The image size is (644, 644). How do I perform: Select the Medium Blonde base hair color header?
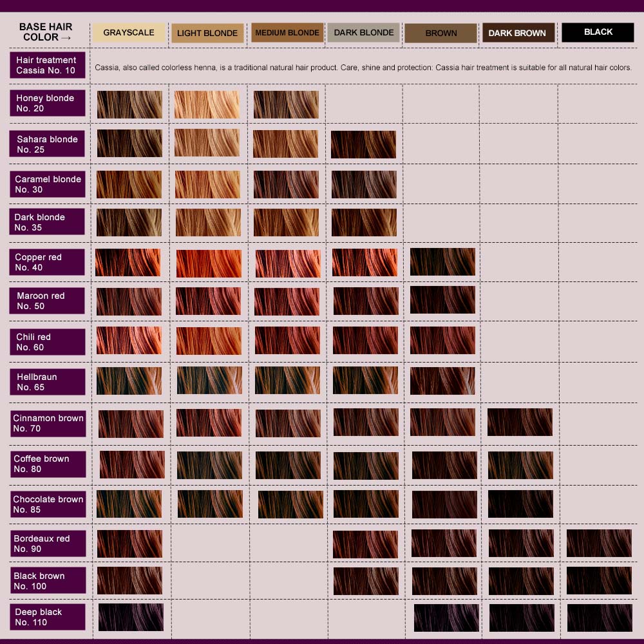[x=287, y=32]
